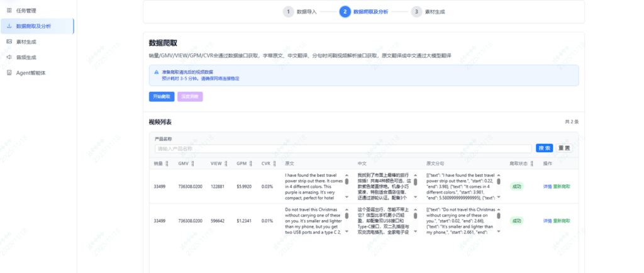The width and height of the screenshot is (644, 273).
Task: Click the Agent智能体 robot icon
Action: pos(9,72)
